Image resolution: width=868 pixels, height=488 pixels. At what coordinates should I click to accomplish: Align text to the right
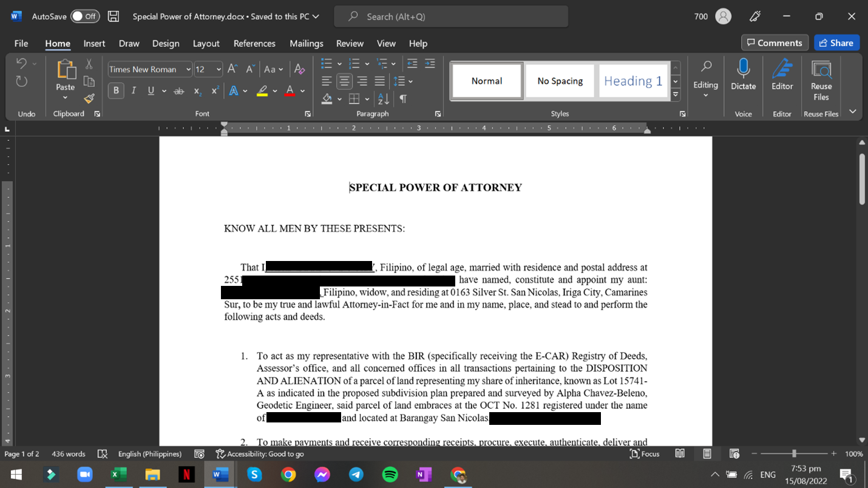click(x=362, y=81)
